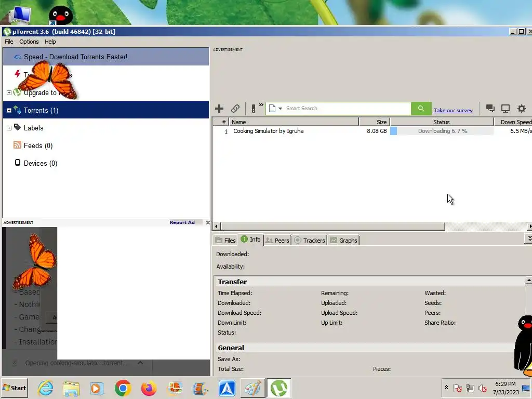The image size is (532, 399).
Task: Open the Paint palette taskbar icon
Action: click(253, 388)
